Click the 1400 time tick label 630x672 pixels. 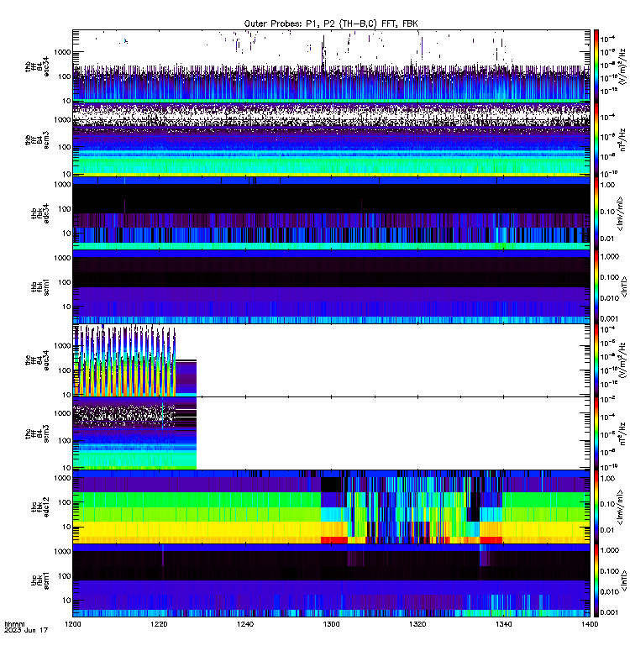(x=590, y=624)
